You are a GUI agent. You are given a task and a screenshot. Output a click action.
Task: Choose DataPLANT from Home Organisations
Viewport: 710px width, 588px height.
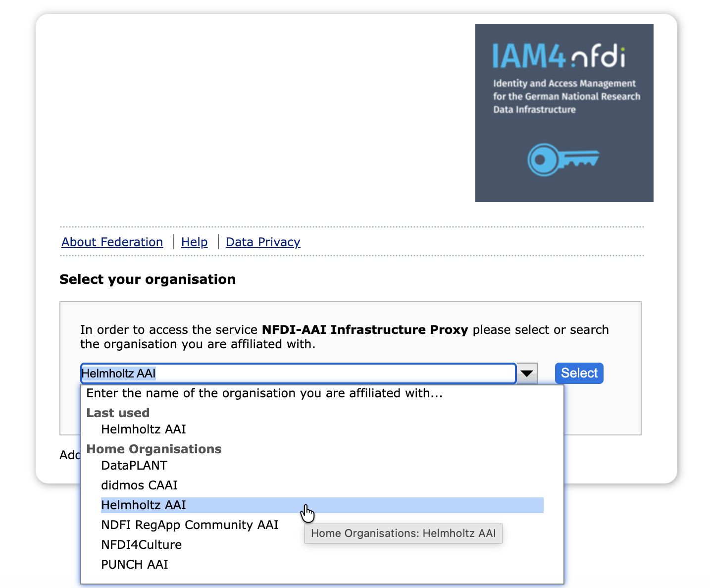[134, 466]
